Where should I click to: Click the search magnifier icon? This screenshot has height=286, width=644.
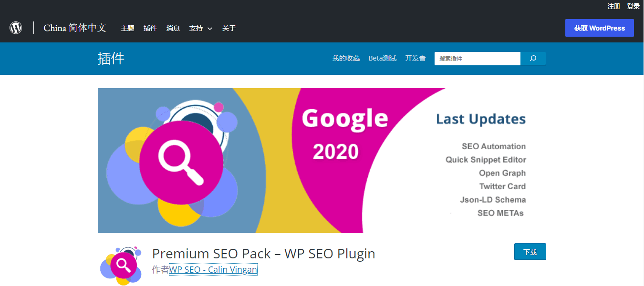point(533,58)
